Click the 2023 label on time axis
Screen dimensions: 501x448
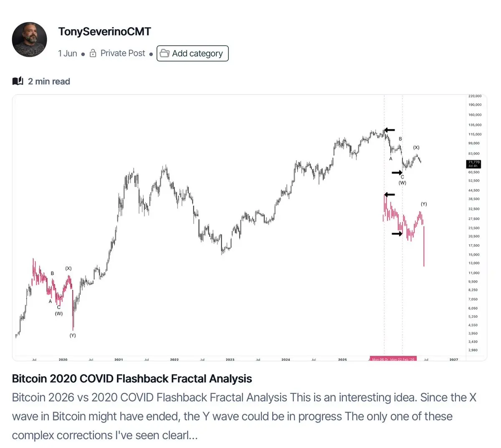pos(230,359)
